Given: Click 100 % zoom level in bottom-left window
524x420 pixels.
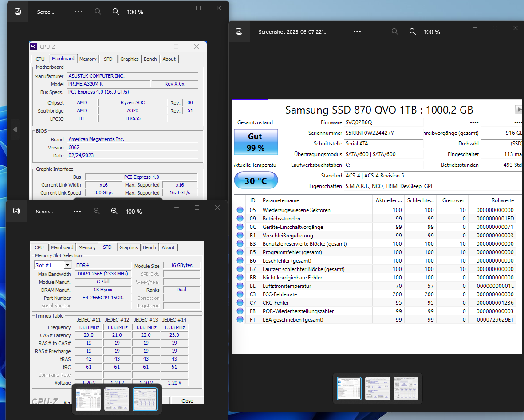Looking at the screenshot, I should point(134,212).
